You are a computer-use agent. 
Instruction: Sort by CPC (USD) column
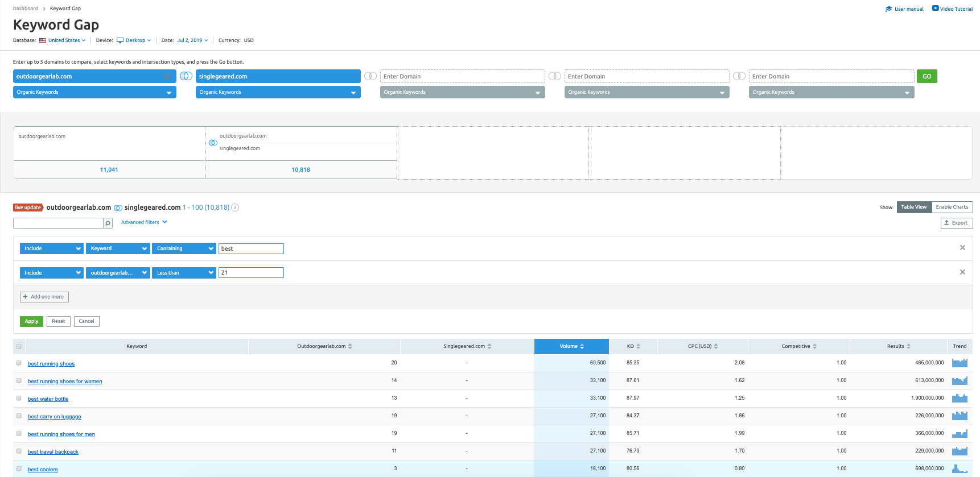pos(716,346)
